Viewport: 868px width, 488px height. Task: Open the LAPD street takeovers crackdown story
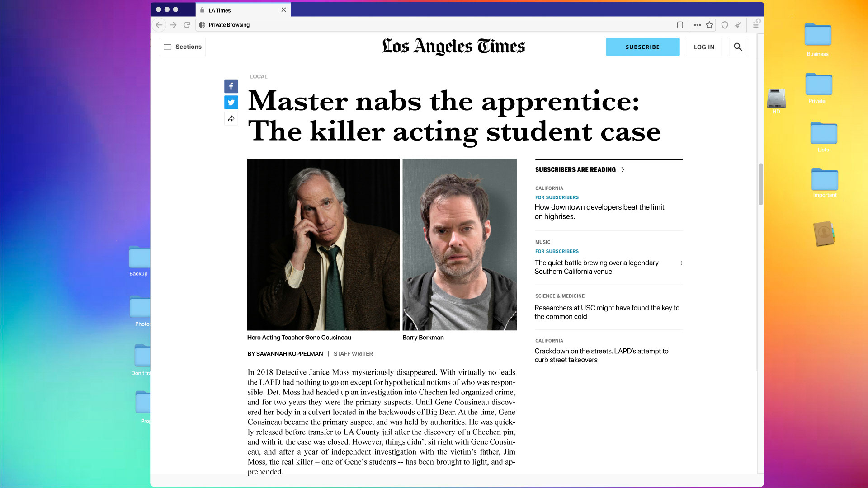point(601,356)
